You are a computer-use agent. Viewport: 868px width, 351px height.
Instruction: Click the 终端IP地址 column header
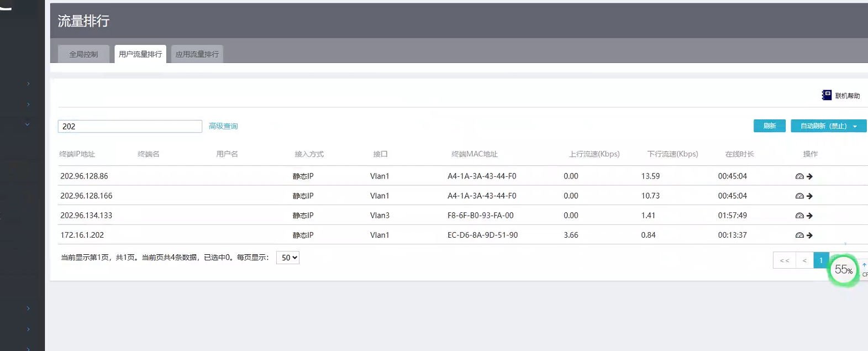(x=77, y=154)
